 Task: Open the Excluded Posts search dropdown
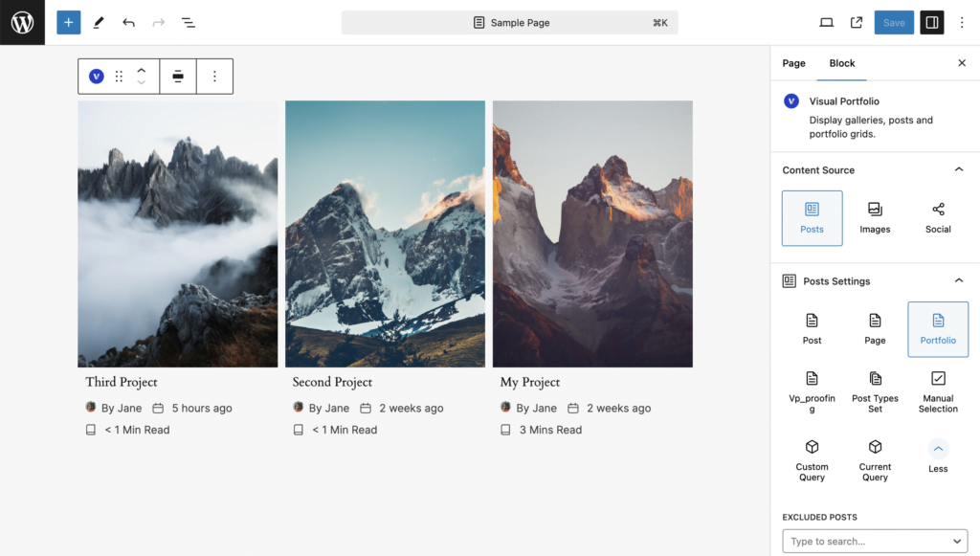click(875, 541)
